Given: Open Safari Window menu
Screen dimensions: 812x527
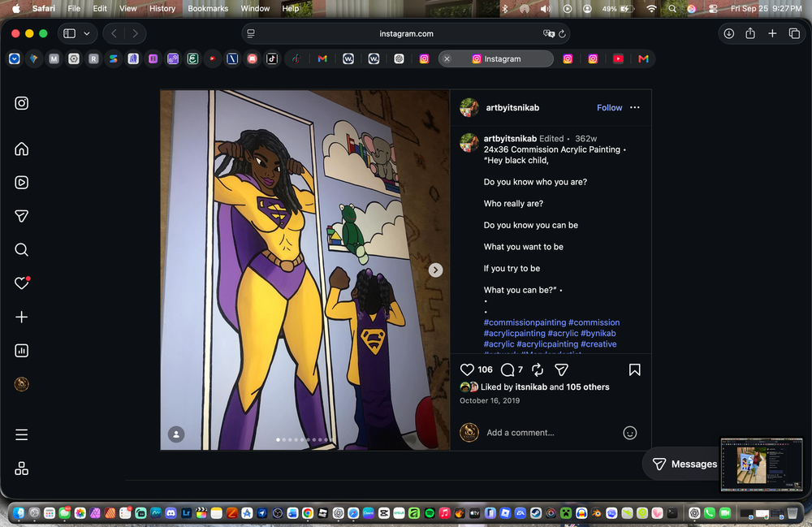Looking at the screenshot, I should [255, 8].
